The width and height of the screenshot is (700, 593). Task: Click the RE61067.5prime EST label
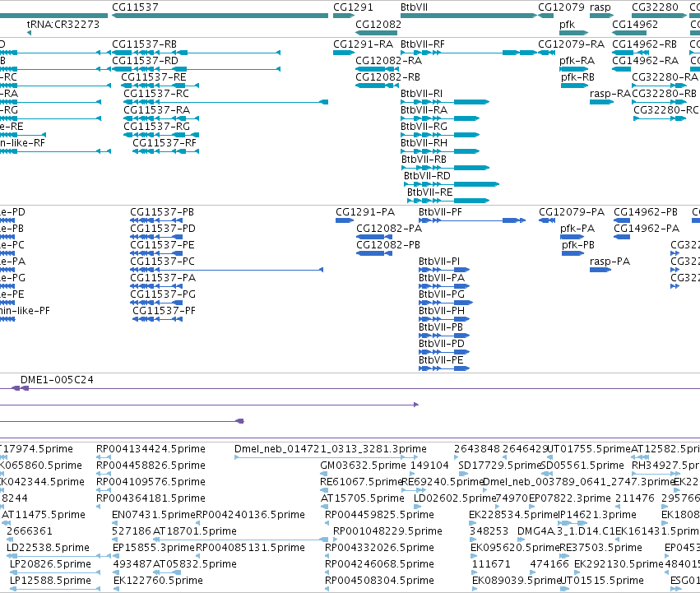[x=361, y=482]
